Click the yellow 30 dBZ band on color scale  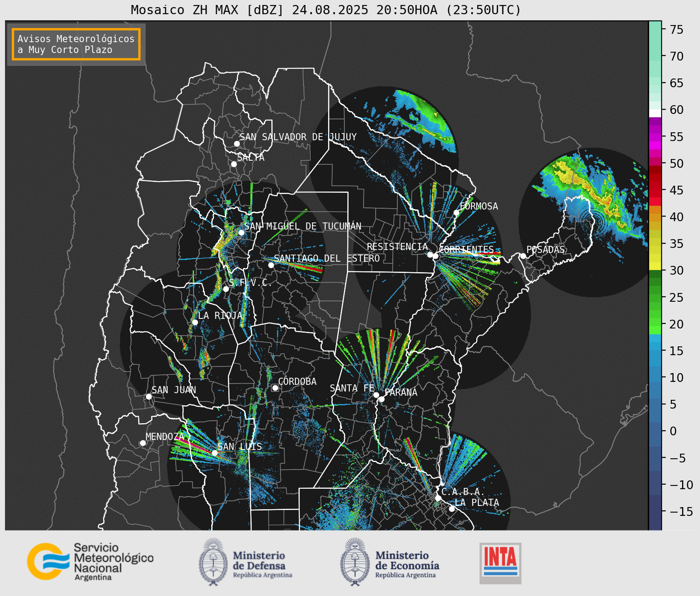coord(655,266)
